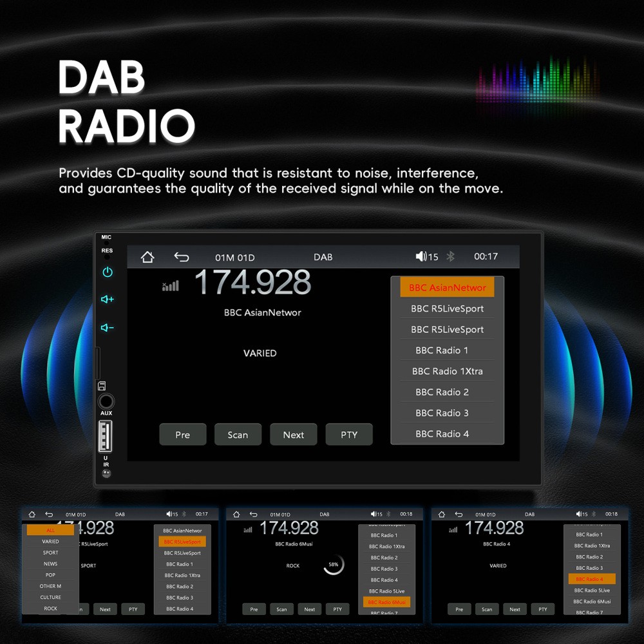Tap the signal strength bars beside 174.928 on main screen
The image size is (644, 644).
pyautogui.click(x=171, y=286)
